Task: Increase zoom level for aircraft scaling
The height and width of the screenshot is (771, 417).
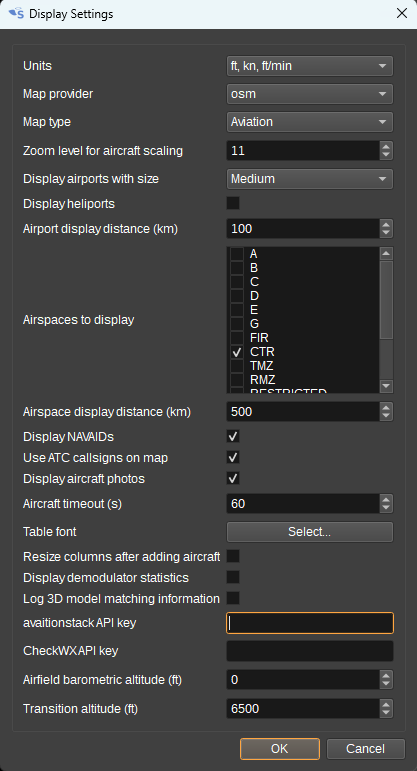Action: click(387, 146)
